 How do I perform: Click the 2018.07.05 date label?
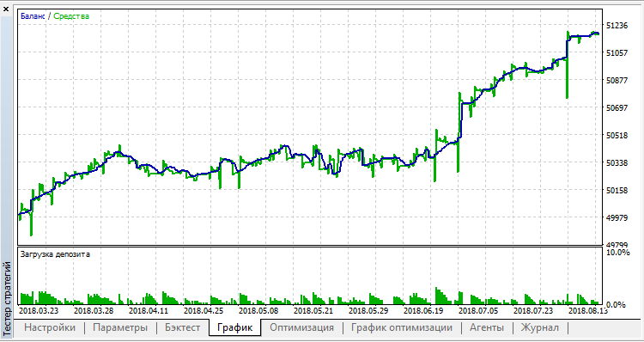(x=479, y=310)
